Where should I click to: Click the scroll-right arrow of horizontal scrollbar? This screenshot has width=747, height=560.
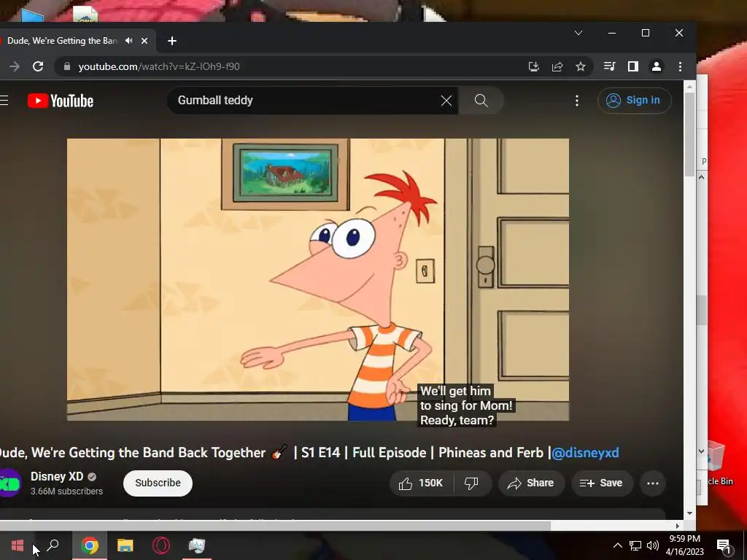[x=678, y=526]
